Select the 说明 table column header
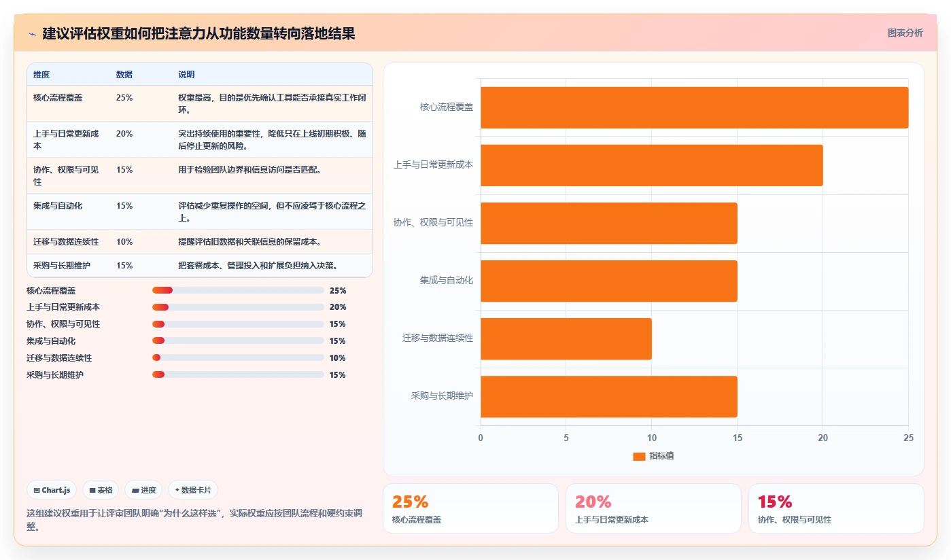This screenshot has width=951, height=560. tap(186, 75)
